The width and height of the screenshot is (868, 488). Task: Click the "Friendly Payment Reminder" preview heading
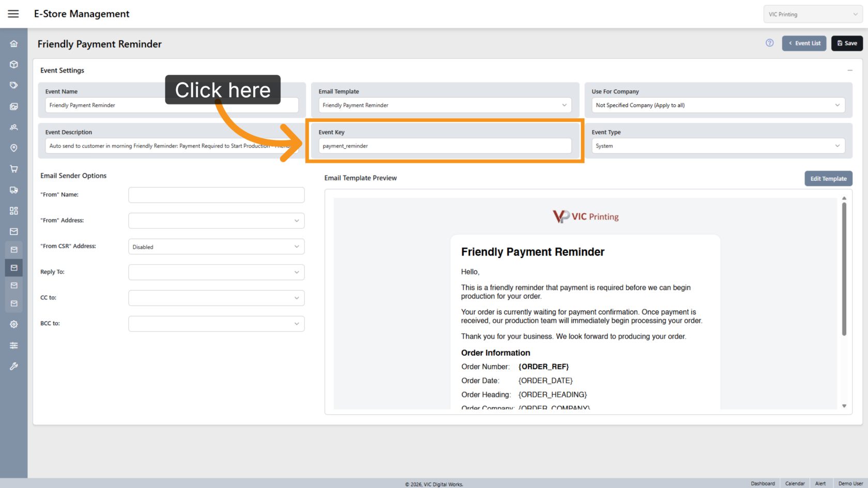(x=533, y=252)
